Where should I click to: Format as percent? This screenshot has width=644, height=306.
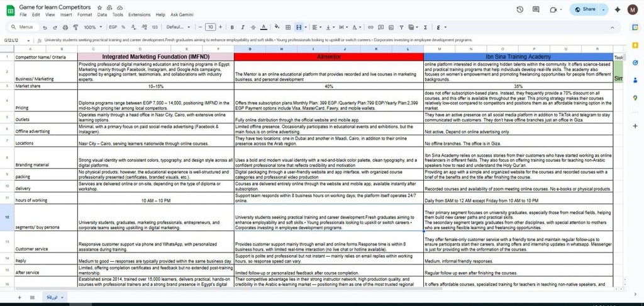tap(123, 27)
